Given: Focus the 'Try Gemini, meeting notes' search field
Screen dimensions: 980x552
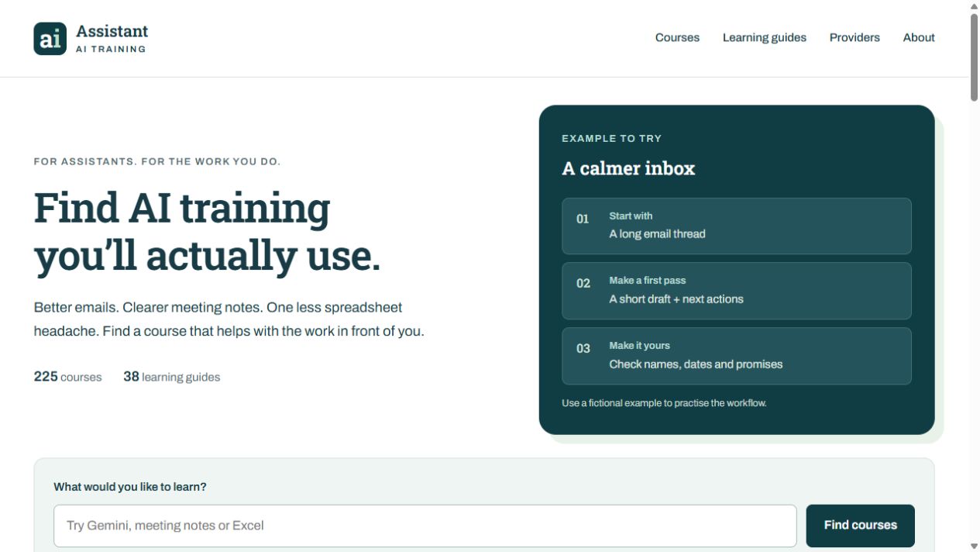Looking at the screenshot, I should [x=425, y=526].
